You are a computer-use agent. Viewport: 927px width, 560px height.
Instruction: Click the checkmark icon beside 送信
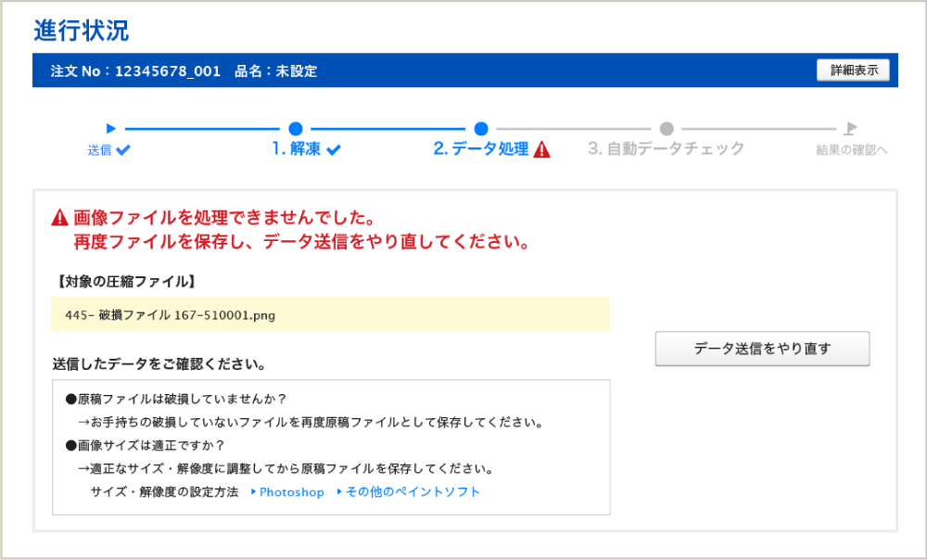123,150
